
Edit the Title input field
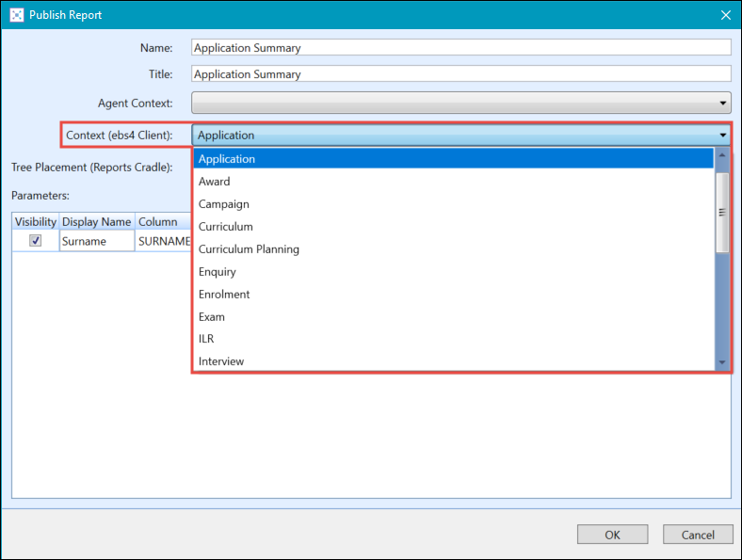point(460,74)
